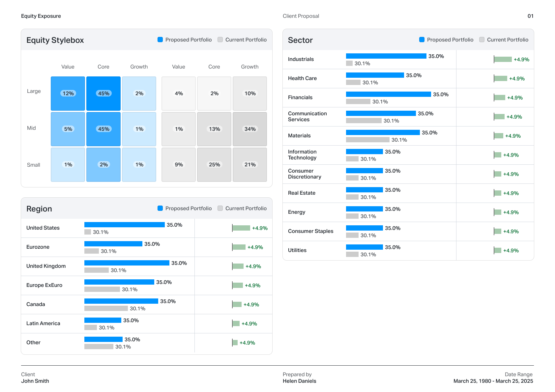
Task: Open the Equity Exposure header section
Action: click(41, 16)
